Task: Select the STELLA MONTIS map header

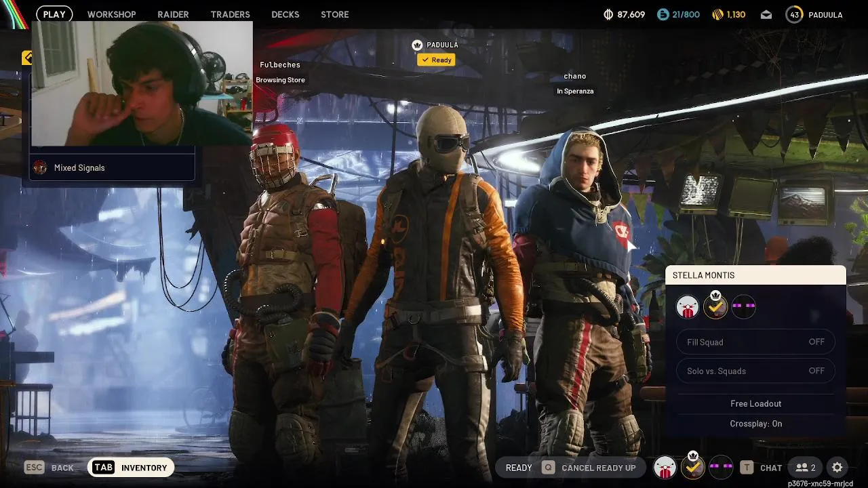Action: coord(755,275)
